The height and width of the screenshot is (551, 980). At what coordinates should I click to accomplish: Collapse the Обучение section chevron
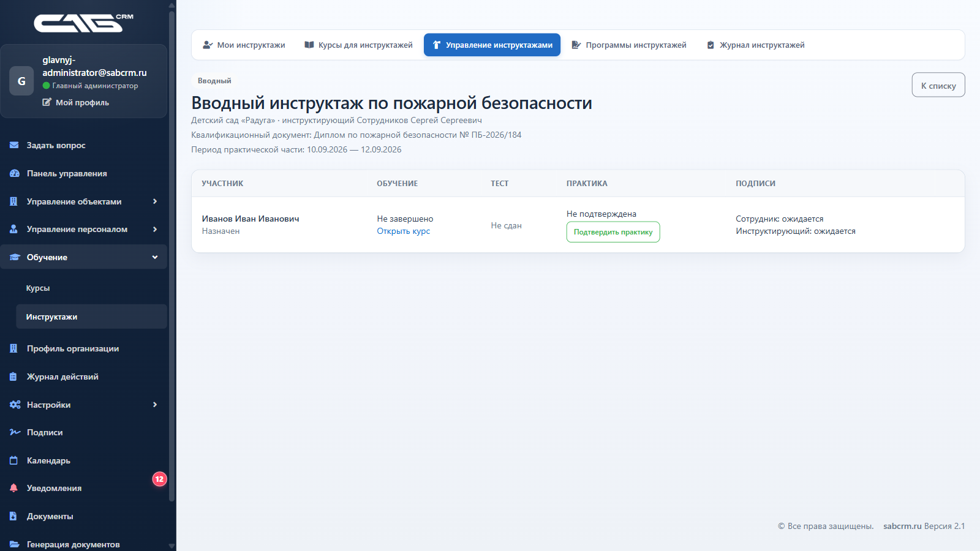pyautogui.click(x=155, y=257)
